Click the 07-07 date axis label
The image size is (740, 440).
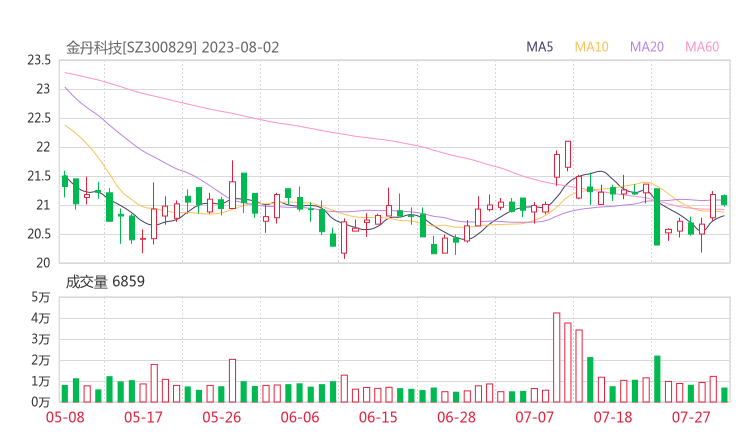coord(534,417)
